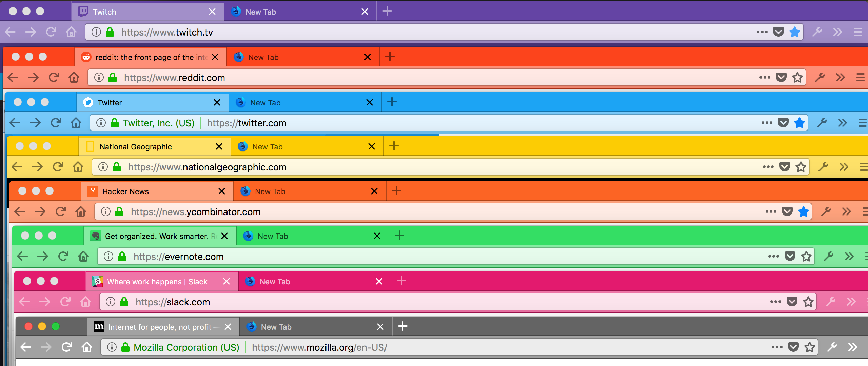This screenshot has height=366, width=868.
Task: Reload the Reddit page
Action: pos(54,78)
